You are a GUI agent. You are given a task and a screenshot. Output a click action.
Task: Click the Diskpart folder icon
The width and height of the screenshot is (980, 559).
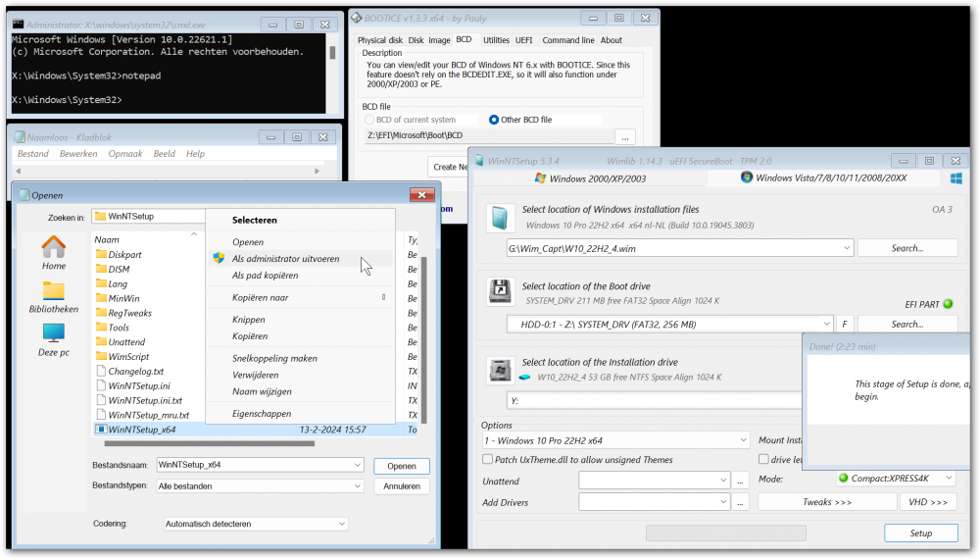coord(101,254)
